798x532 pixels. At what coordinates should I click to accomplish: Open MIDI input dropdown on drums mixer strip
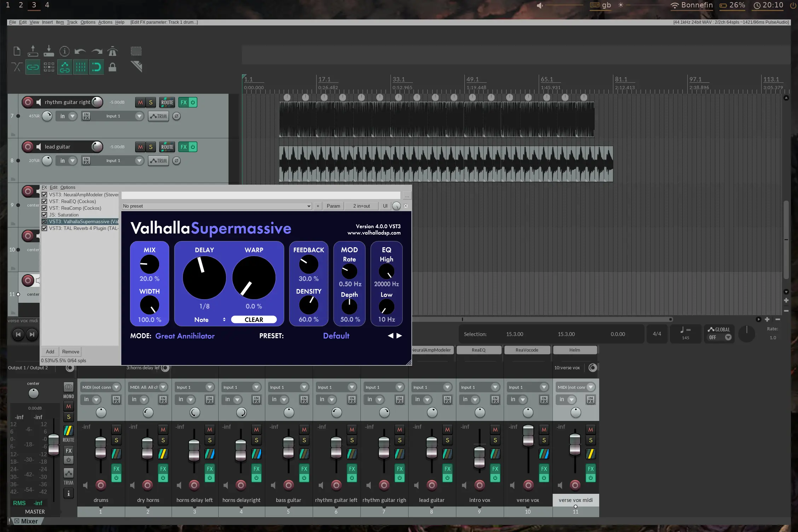pyautogui.click(x=100, y=387)
